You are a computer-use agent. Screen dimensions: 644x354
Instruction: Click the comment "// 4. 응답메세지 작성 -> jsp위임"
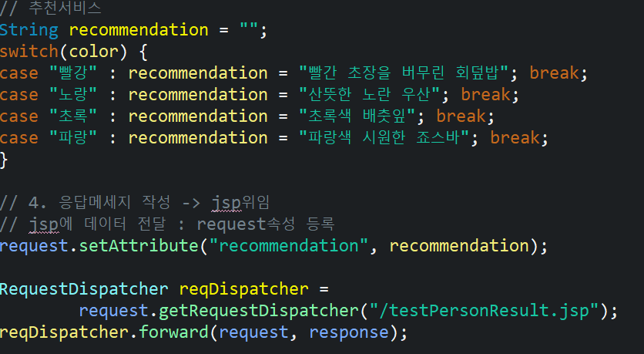click(x=135, y=203)
